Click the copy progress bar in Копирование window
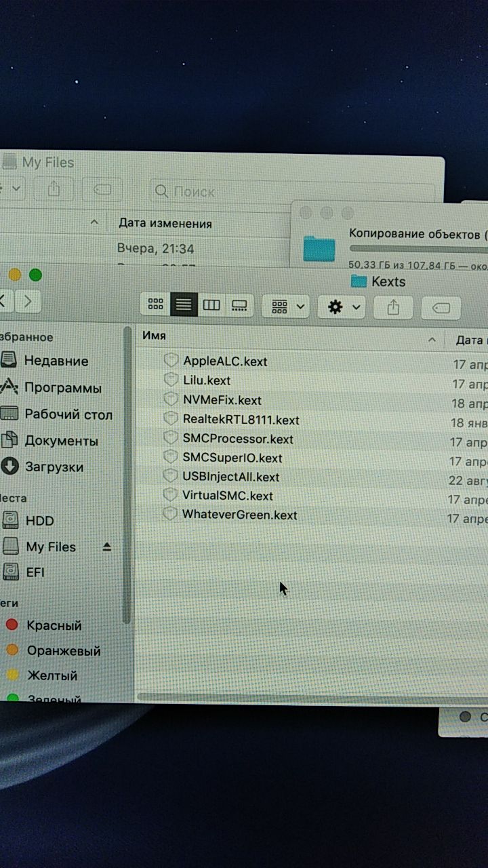 click(x=418, y=249)
